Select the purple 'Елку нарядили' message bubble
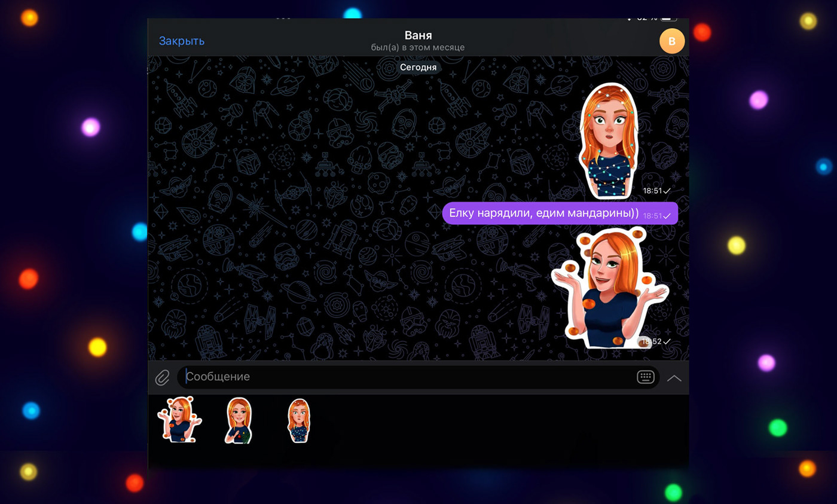The width and height of the screenshot is (837, 504). click(x=543, y=213)
